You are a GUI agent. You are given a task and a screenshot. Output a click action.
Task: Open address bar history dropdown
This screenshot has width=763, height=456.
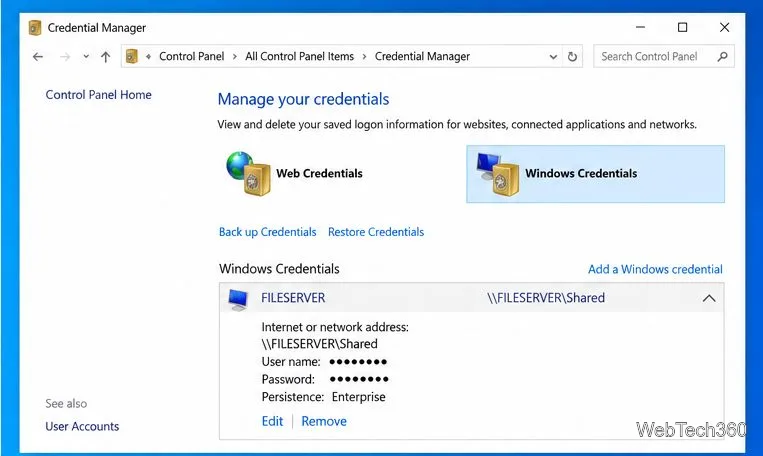pyautogui.click(x=553, y=56)
